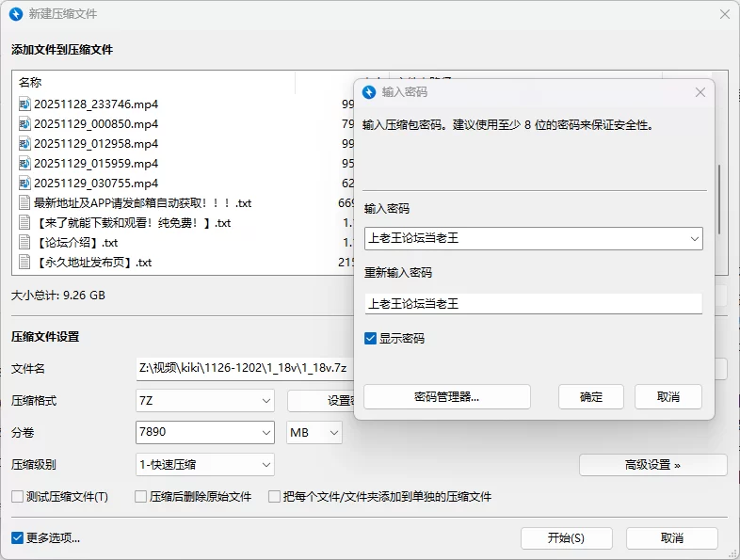The width and height of the screenshot is (740, 560).
Task: Click the 20251129_030755.mp4 video file icon
Action: coord(24,183)
